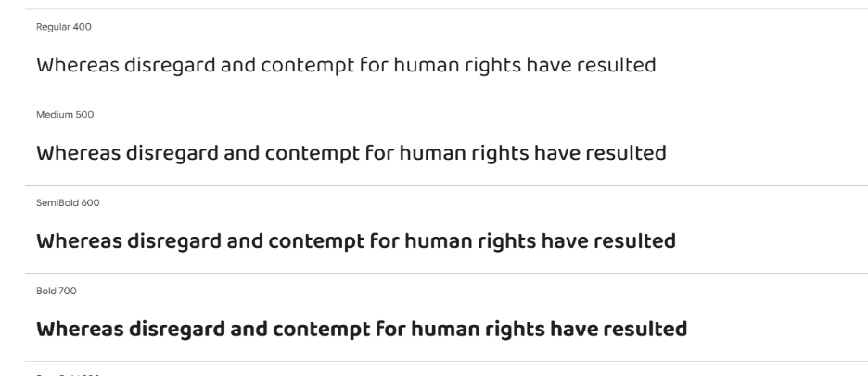Click 'Whereas' in the Regular 400 sample
Image resolution: width=868 pixels, height=376 pixels.
pos(78,65)
